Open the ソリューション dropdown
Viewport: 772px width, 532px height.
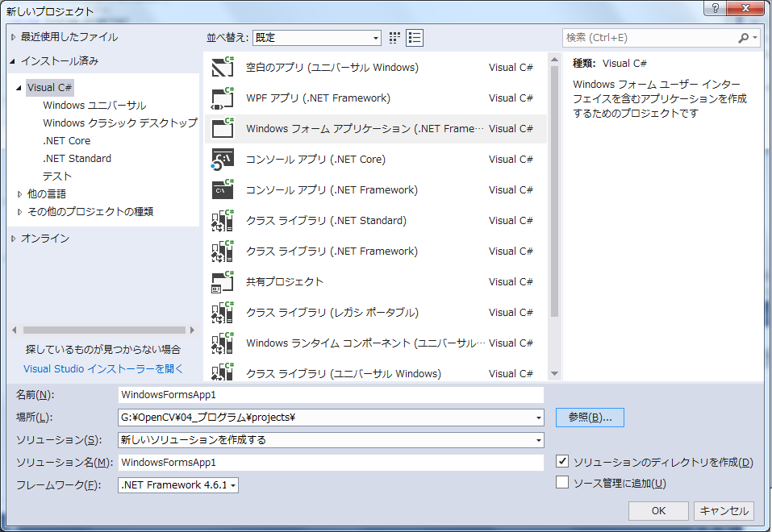(x=539, y=440)
